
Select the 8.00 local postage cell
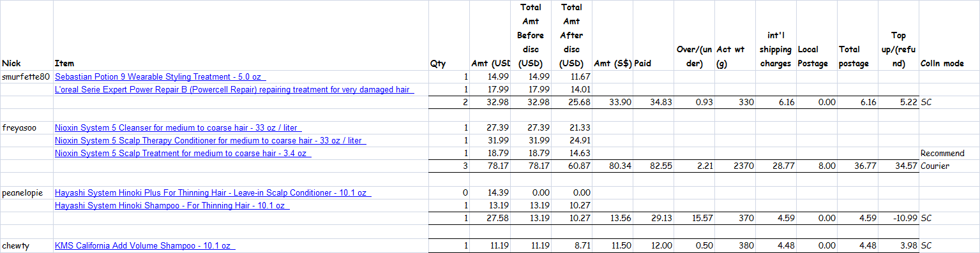pyautogui.click(x=817, y=166)
